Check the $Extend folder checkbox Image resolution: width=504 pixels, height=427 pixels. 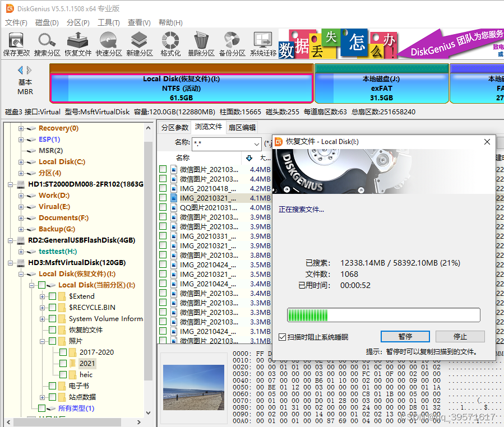pos(52,296)
